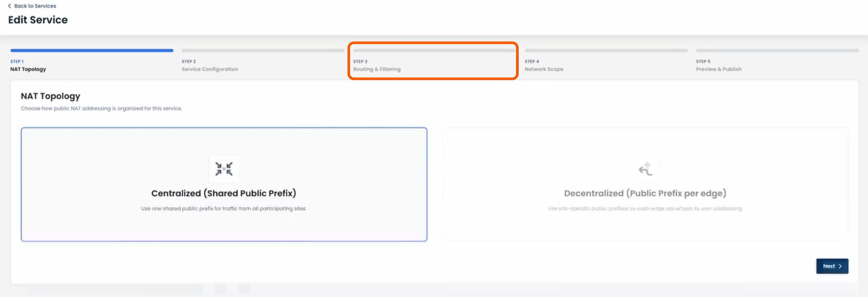Click the Step 1 blue progress bar
Image resolution: width=868 pixels, height=297 pixels.
(92, 51)
